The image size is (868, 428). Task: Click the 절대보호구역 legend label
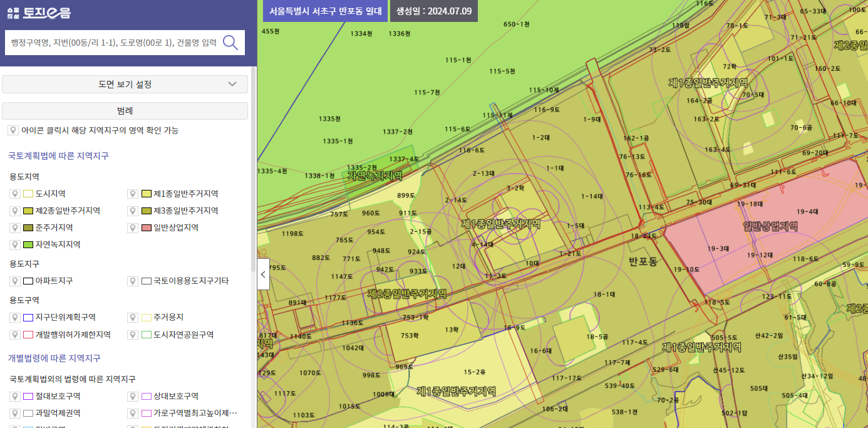(58, 396)
